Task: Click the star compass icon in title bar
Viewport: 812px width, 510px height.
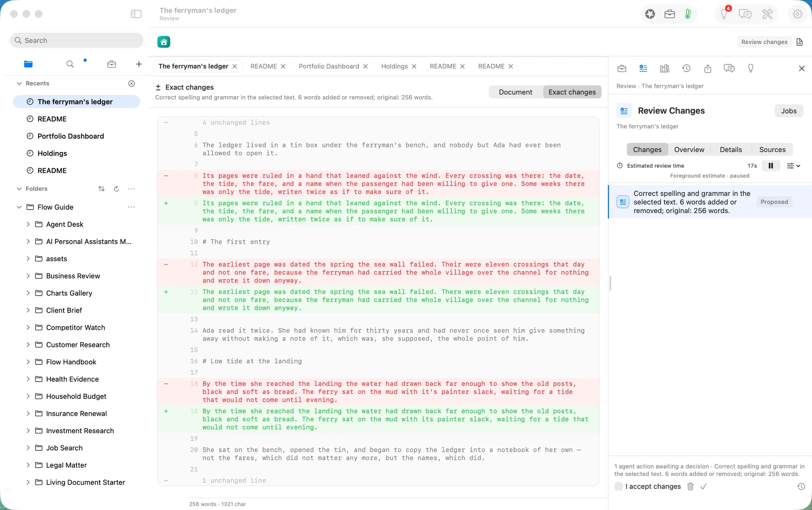Action: [x=650, y=14]
